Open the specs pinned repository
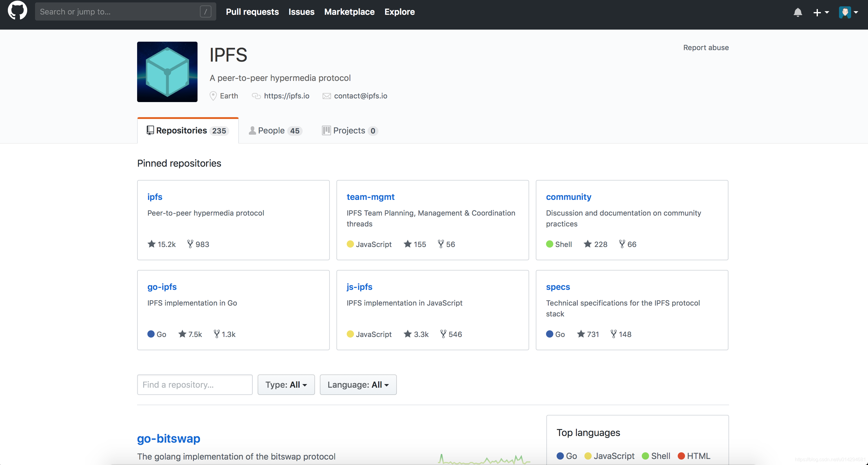 [558, 287]
